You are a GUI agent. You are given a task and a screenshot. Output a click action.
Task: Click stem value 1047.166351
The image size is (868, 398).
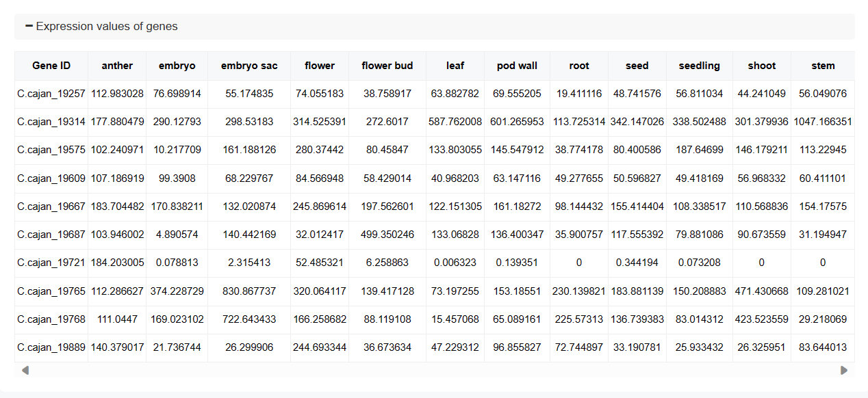coord(823,122)
